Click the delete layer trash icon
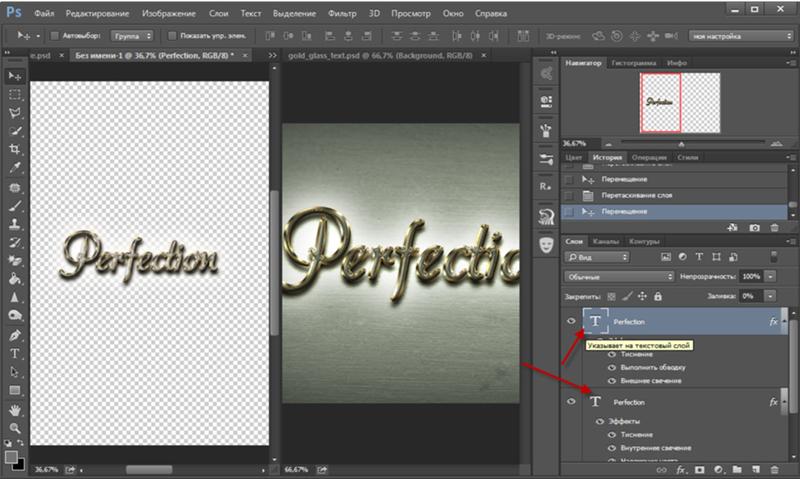The width and height of the screenshot is (800, 479). [773, 468]
